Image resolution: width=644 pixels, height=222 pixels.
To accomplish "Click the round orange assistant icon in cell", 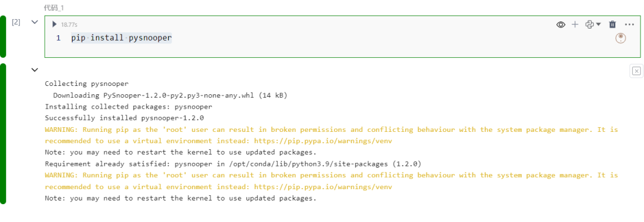I will point(621,38).
